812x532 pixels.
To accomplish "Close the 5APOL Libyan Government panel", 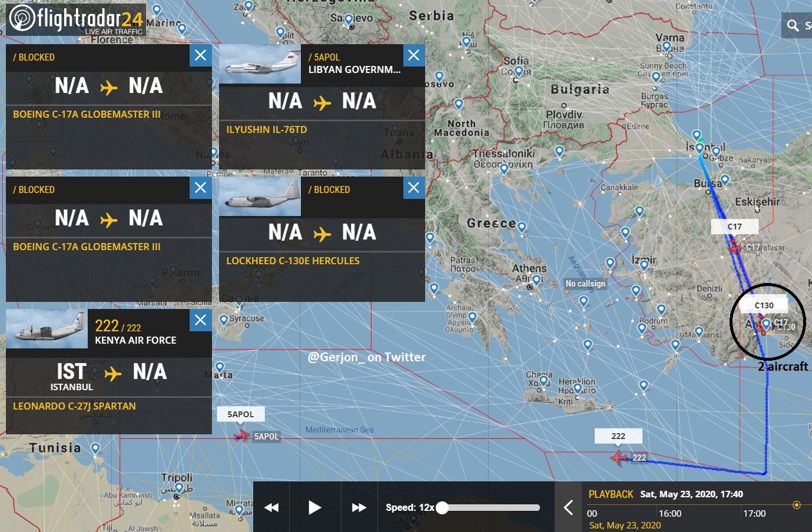I will coord(414,55).
